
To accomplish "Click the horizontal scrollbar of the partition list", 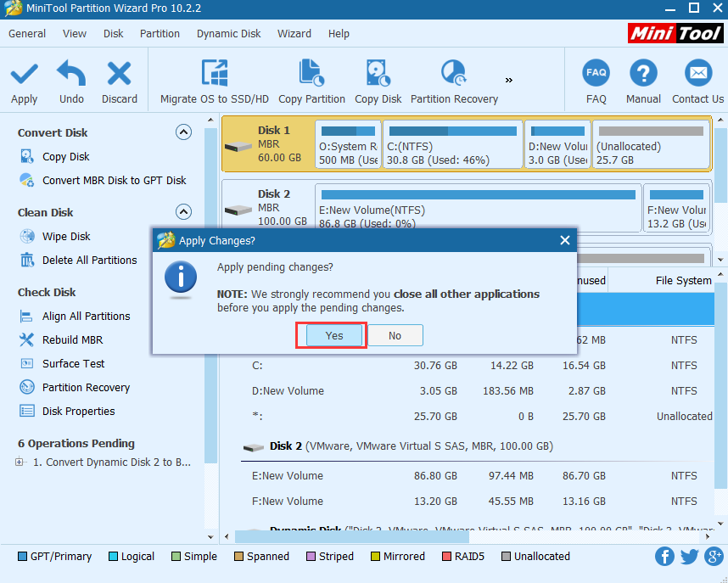I will coord(351,537).
